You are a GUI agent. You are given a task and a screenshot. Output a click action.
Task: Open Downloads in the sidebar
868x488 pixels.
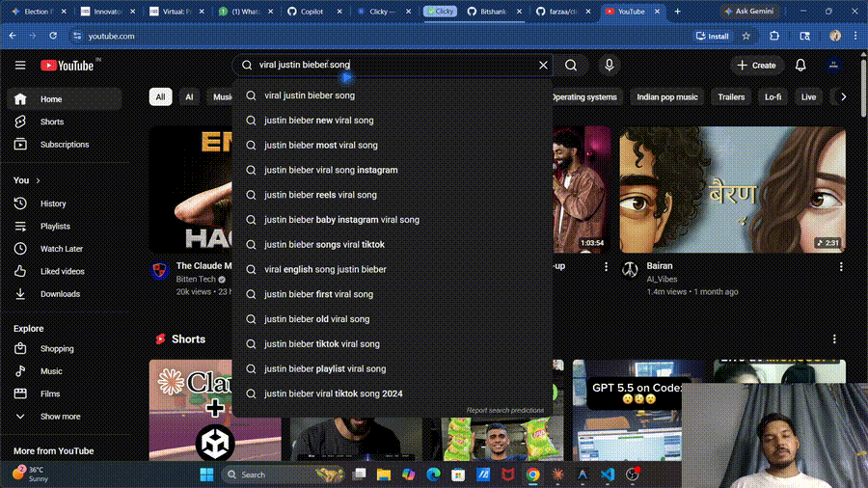pyautogui.click(x=64, y=294)
